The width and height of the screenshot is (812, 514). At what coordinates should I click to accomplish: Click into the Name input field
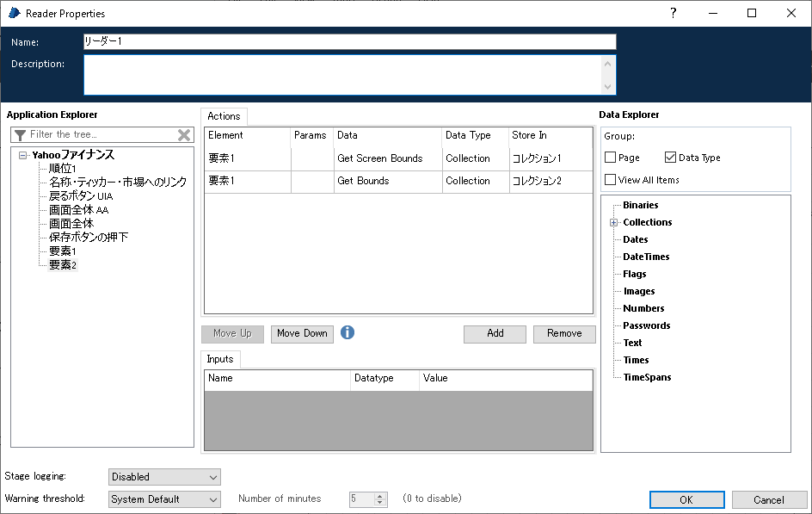click(350, 42)
